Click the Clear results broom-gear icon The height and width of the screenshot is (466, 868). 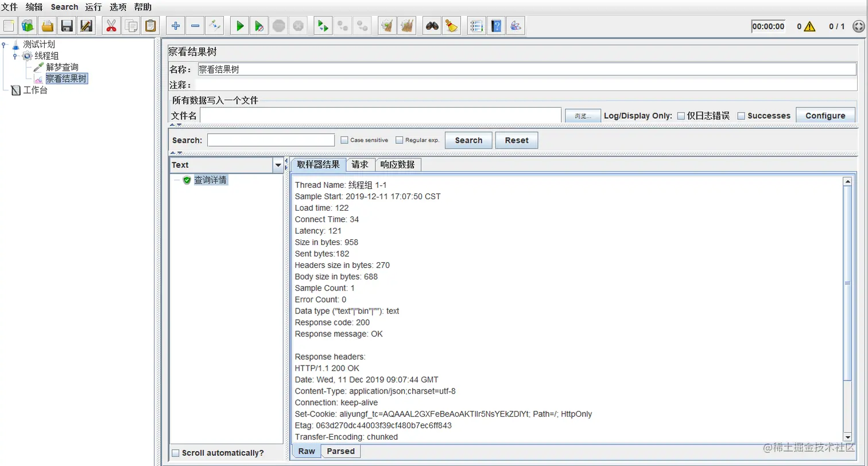[x=387, y=26]
